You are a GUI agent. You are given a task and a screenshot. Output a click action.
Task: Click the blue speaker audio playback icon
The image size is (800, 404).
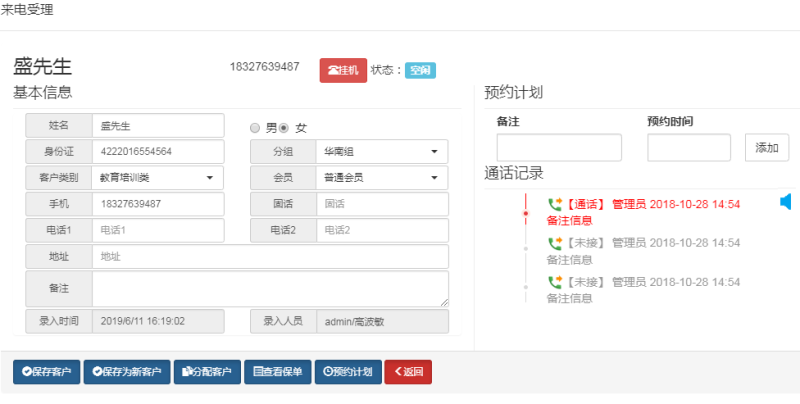785,203
